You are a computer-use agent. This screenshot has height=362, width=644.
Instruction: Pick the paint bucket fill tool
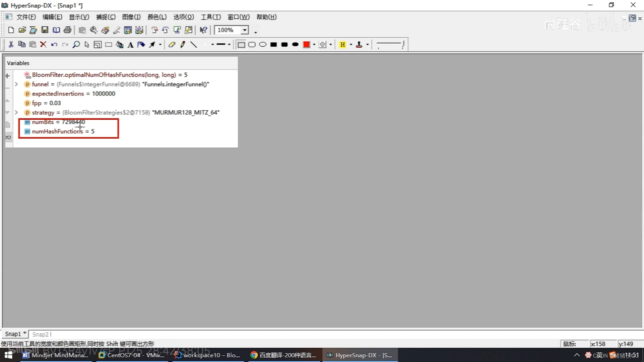[120, 44]
